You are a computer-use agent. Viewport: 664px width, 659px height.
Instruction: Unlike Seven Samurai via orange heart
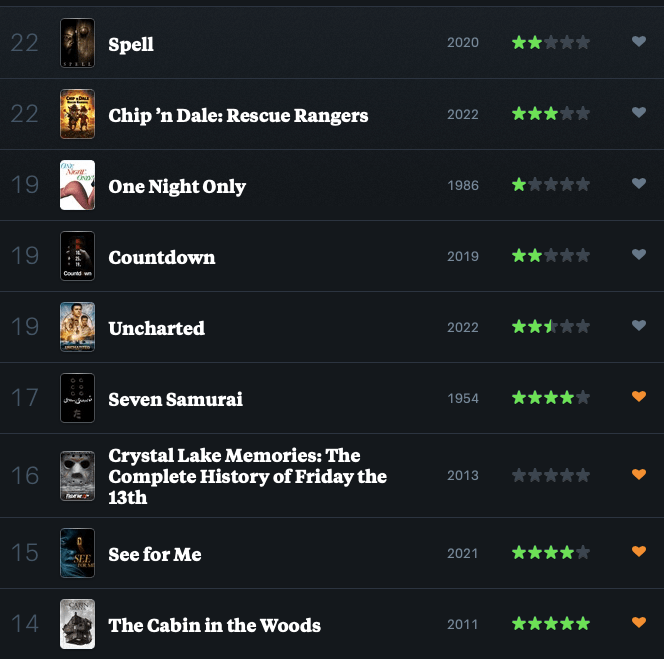coord(639,397)
